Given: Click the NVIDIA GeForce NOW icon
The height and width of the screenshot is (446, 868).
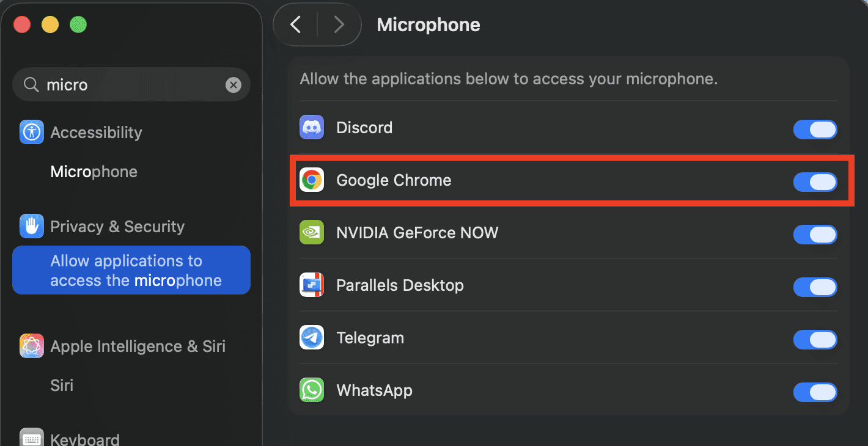Looking at the screenshot, I should pyautogui.click(x=312, y=233).
